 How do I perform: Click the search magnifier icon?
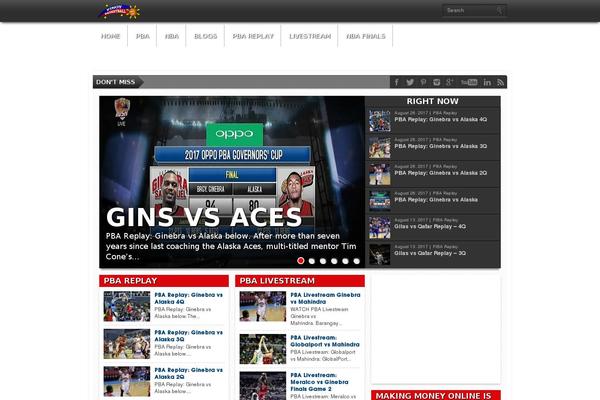click(499, 10)
